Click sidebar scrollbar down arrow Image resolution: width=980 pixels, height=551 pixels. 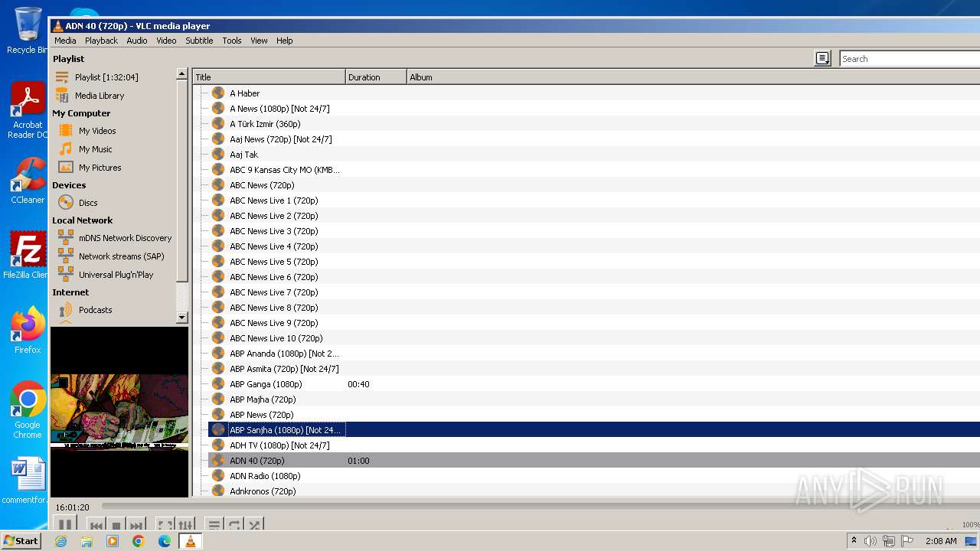(x=181, y=317)
